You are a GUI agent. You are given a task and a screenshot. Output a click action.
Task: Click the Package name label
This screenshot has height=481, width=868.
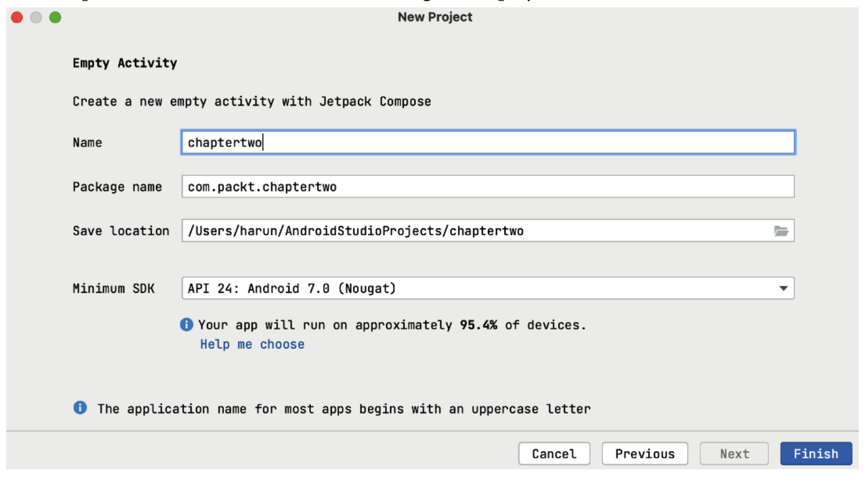pos(118,187)
